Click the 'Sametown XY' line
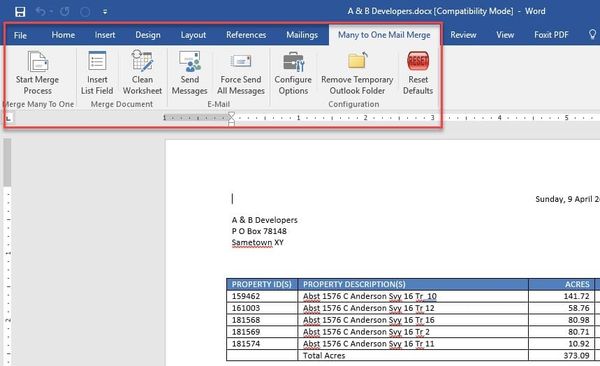The height and width of the screenshot is (366, 600). click(258, 243)
